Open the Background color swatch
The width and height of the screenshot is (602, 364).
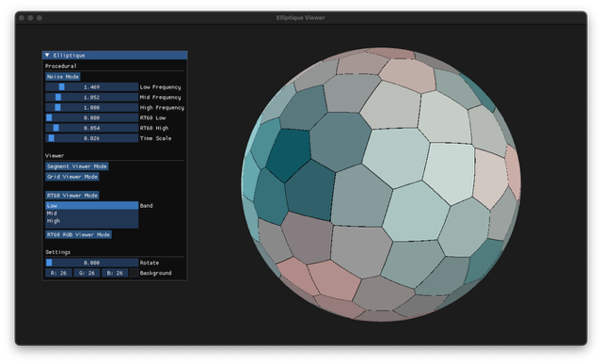[135, 273]
